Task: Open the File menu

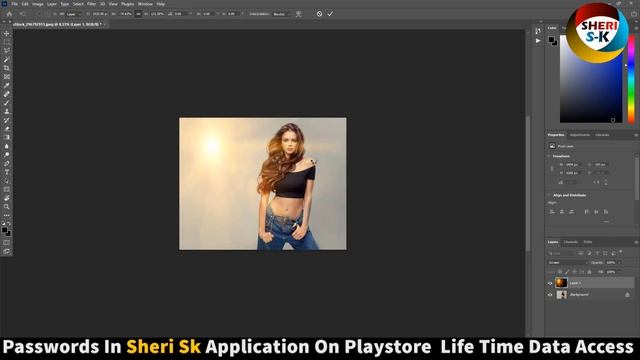Action: point(14,4)
